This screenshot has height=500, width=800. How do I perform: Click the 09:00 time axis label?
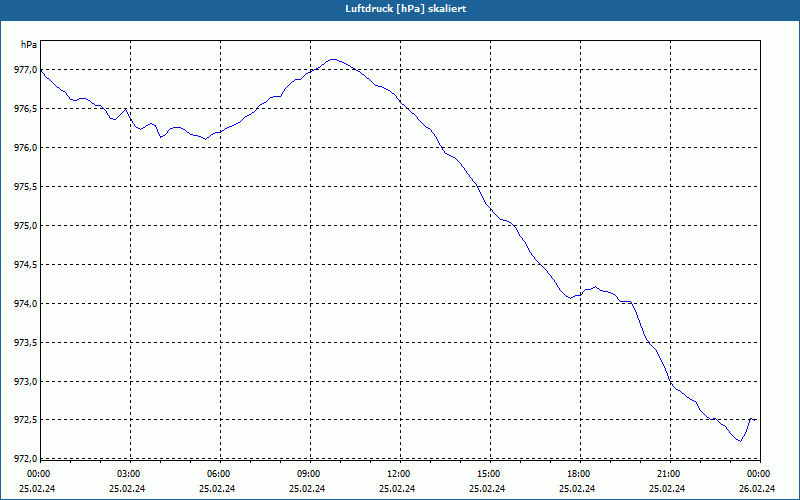(x=310, y=473)
